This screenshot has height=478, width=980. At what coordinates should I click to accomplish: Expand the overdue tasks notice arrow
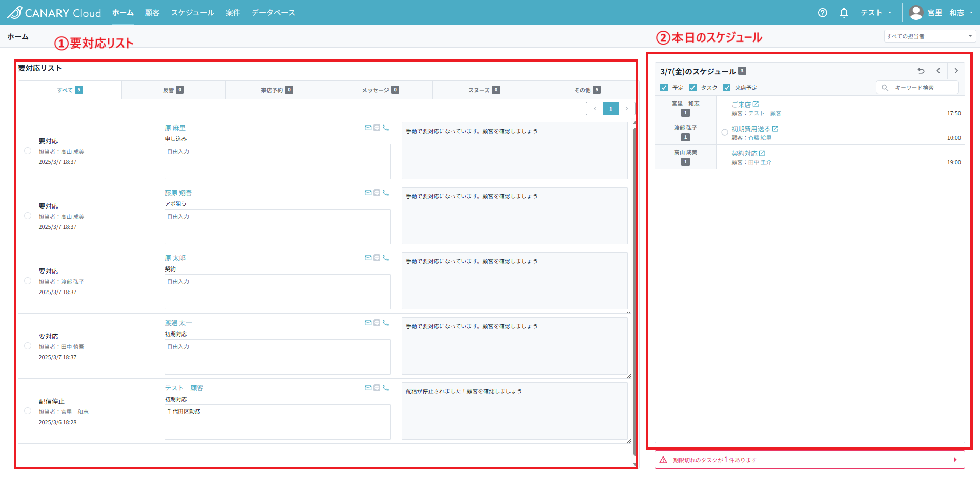tap(955, 460)
